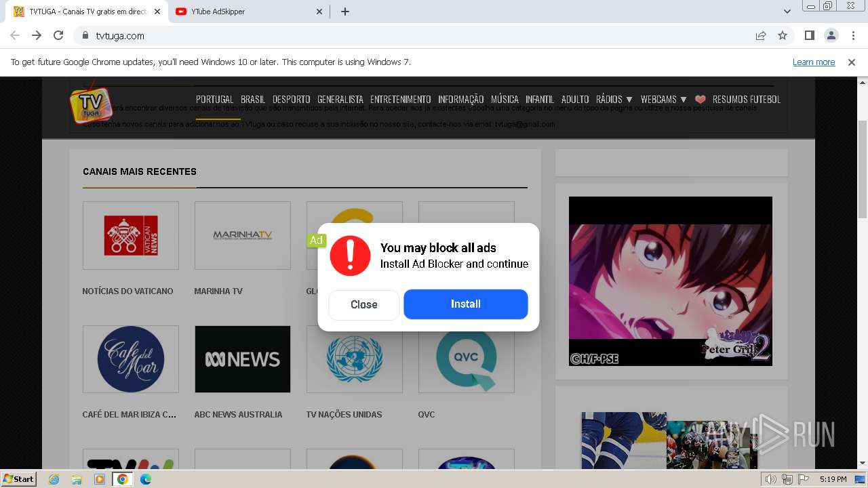Switch to the YTube AdSkipper tab
The width and height of the screenshot is (868, 488).
click(x=248, y=12)
